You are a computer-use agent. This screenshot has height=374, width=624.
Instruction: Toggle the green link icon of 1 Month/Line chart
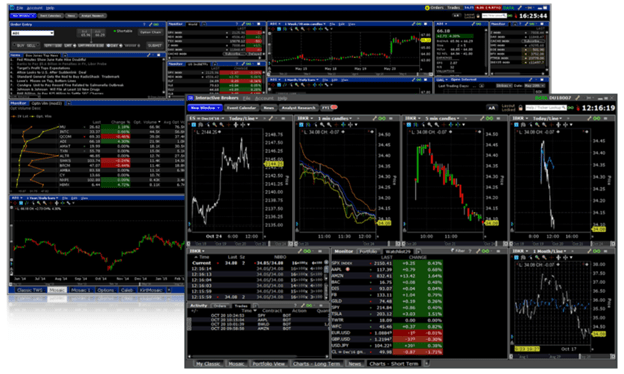[x=597, y=251]
